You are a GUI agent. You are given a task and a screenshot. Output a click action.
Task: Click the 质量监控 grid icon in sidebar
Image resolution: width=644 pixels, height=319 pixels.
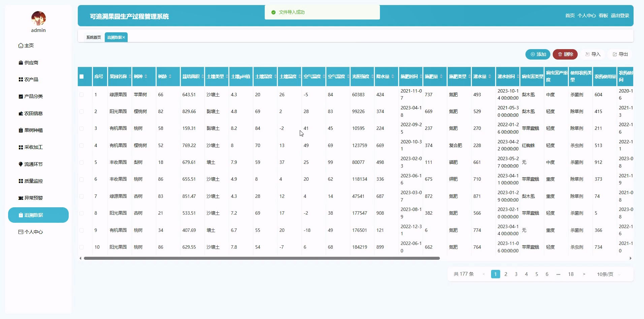(x=21, y=181)
